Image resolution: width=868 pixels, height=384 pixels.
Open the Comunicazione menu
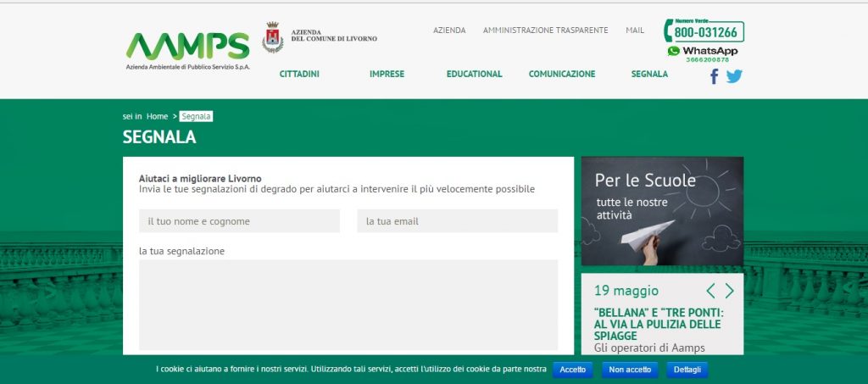pyautogui.click(x=562, y=74)
